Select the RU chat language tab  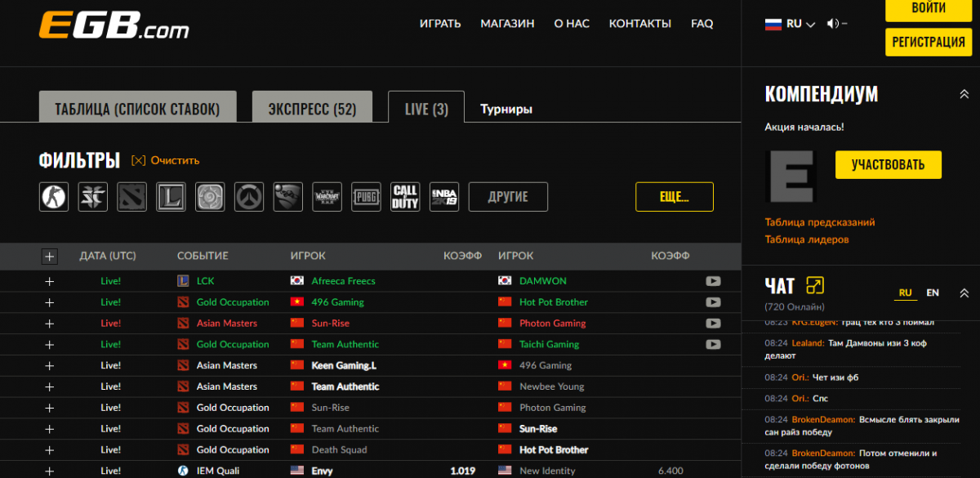pyautogui.click(x=905, y=293)
